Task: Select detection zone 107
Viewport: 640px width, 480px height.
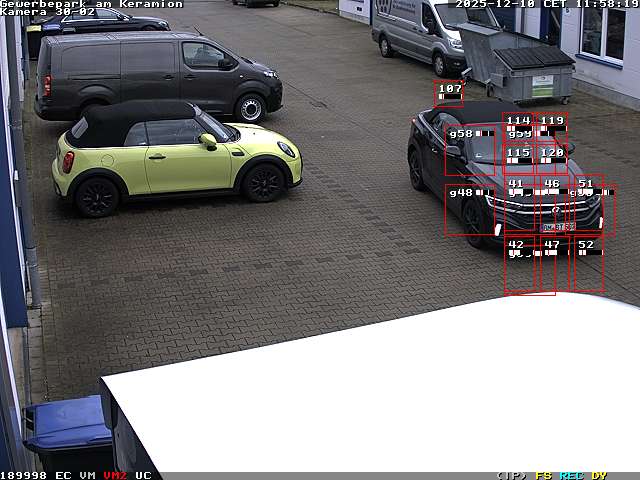Action: (449, 93)
